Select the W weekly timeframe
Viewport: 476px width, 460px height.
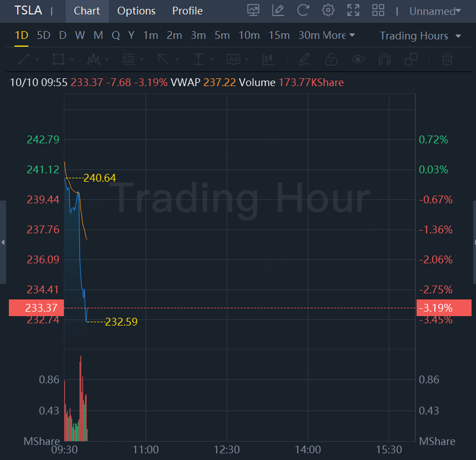click(x=80, y=35)
